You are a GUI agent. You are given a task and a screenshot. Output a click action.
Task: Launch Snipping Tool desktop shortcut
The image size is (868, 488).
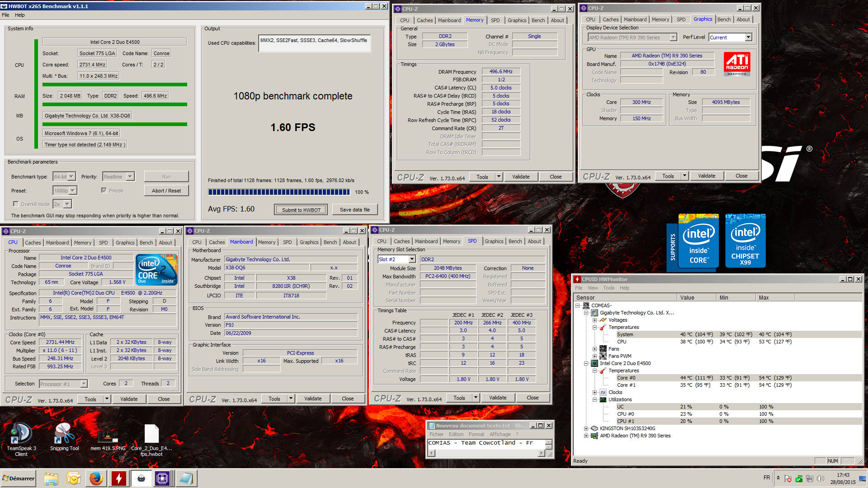point(64,436)
